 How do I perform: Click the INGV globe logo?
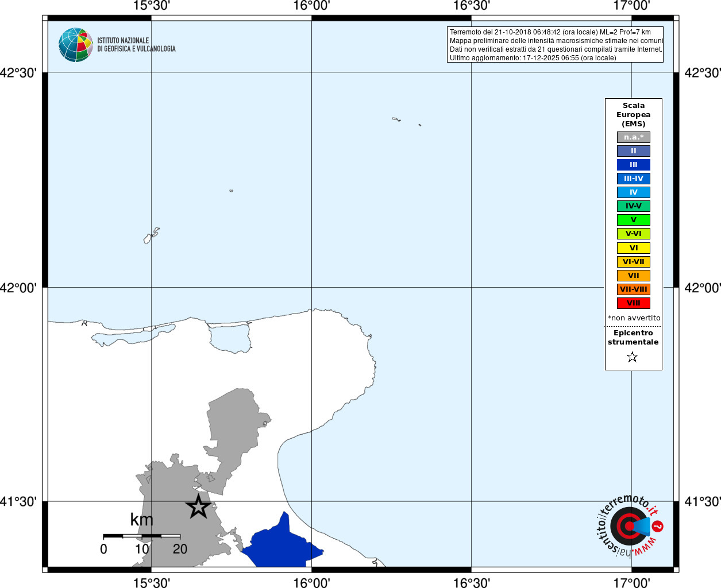pyautogui.click(x=75, y=45)
